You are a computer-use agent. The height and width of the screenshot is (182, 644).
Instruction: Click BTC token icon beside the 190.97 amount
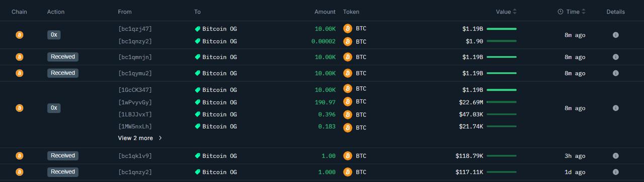point(347,102)
